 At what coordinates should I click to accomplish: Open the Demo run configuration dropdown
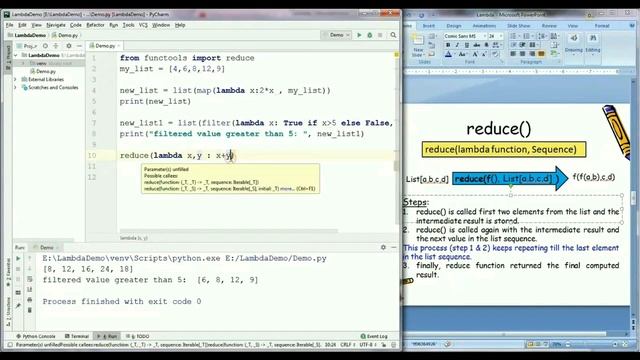click(337, 35)
